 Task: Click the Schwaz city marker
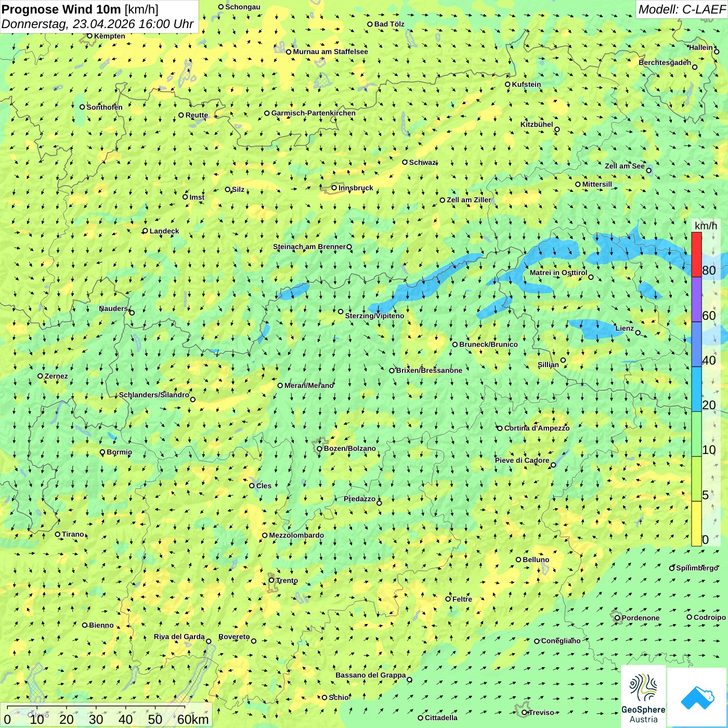405,162
